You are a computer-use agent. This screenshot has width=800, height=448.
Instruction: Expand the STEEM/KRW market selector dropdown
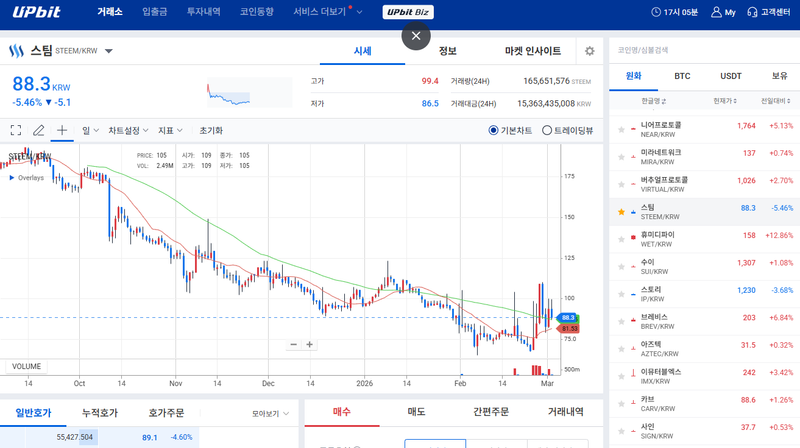click(108, 51)
